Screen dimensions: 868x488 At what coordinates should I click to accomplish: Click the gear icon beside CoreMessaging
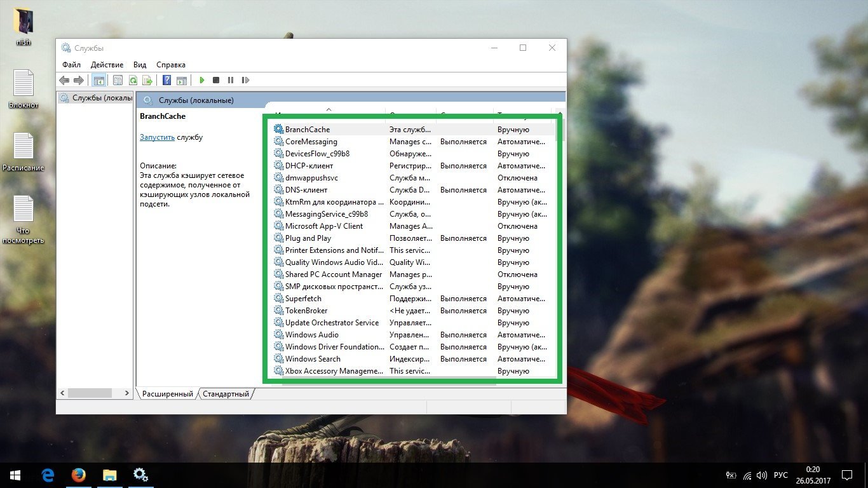pos(278,141)
